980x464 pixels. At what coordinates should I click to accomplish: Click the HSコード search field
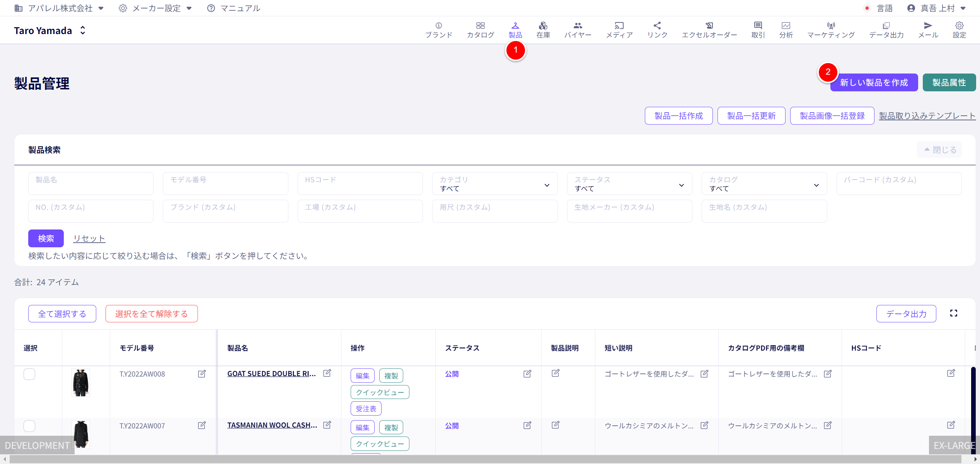(360, 184)
